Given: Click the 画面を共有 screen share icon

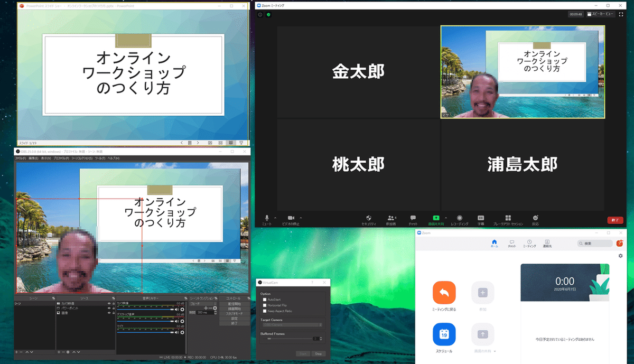Looking at the screenshot, I should (x=435, y=218).
